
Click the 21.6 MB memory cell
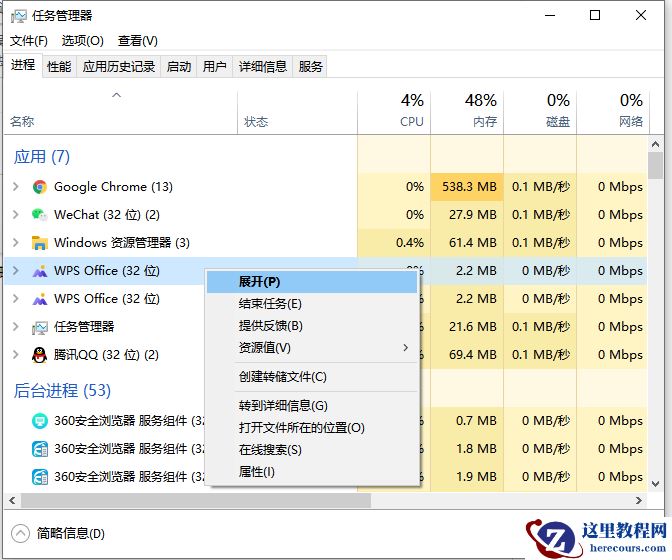tap(467, 327)
